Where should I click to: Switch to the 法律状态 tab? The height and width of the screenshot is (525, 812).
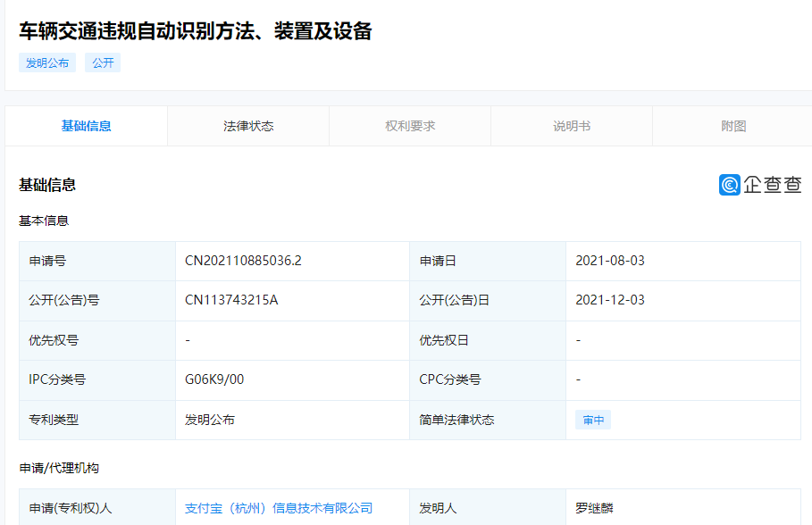(x=248, y=126)
